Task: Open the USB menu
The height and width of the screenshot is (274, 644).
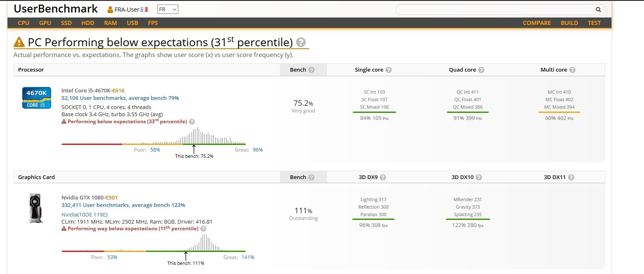Action: tap(132, 23)
